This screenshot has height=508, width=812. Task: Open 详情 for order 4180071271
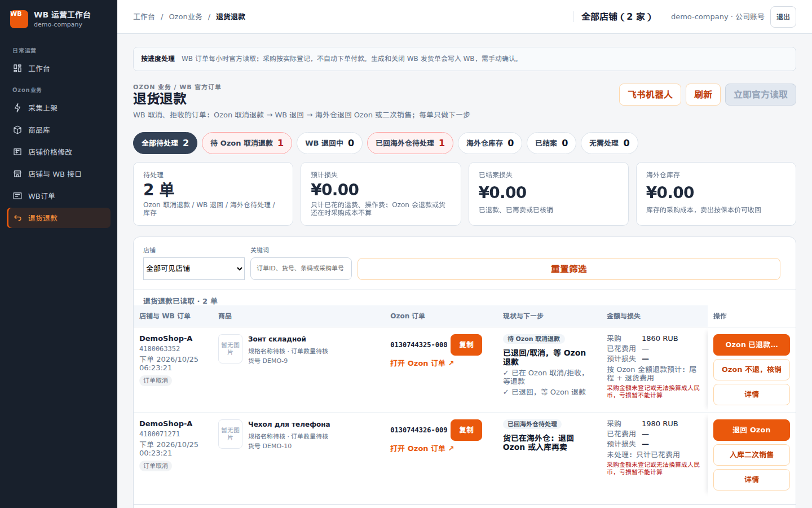click(752, 480)
